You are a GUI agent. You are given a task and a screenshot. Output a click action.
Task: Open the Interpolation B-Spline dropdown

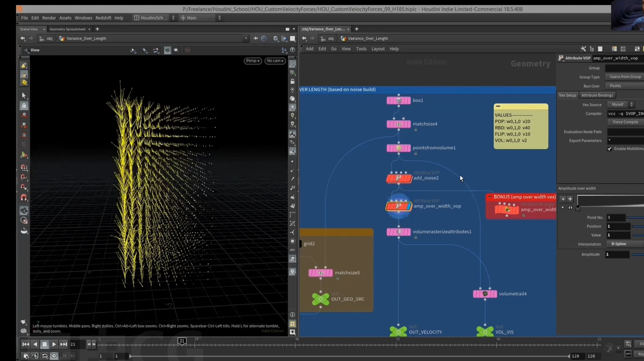pyautogui.click(x=625, y=244)
